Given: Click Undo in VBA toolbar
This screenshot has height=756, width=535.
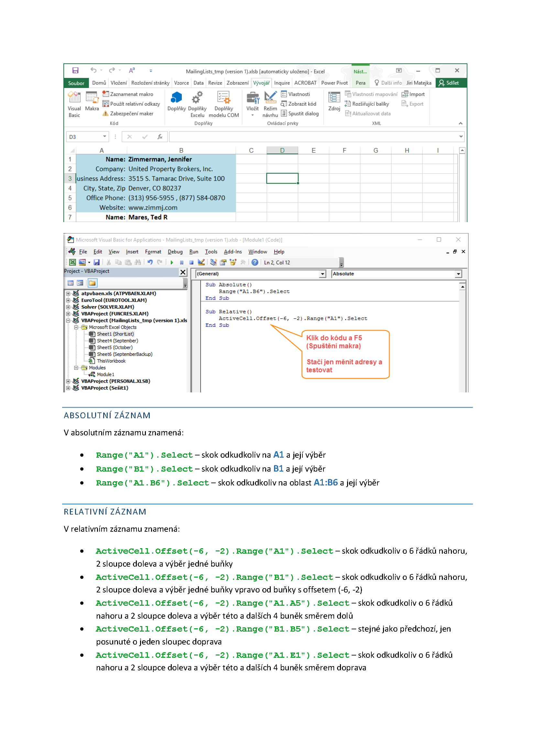Looking at the screenshot, I should click(150, 262).
